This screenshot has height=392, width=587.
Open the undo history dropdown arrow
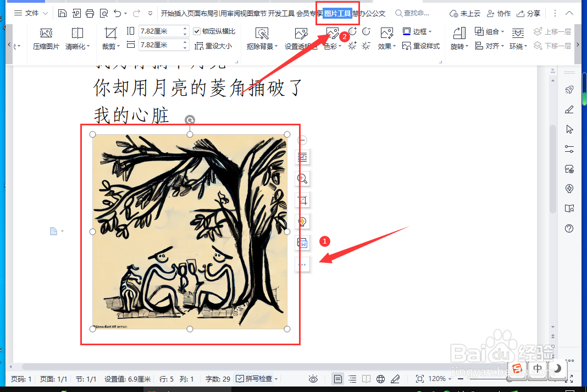click(x=126, y=14)
